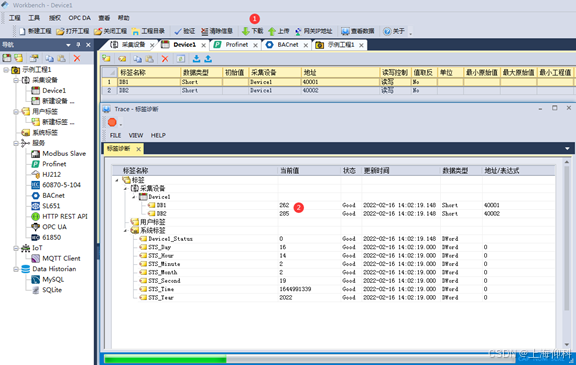Click the Trace list vertical scrollbar
Image resolution: width=576 pixels, height=365 pixels.
tap(566, 253)
